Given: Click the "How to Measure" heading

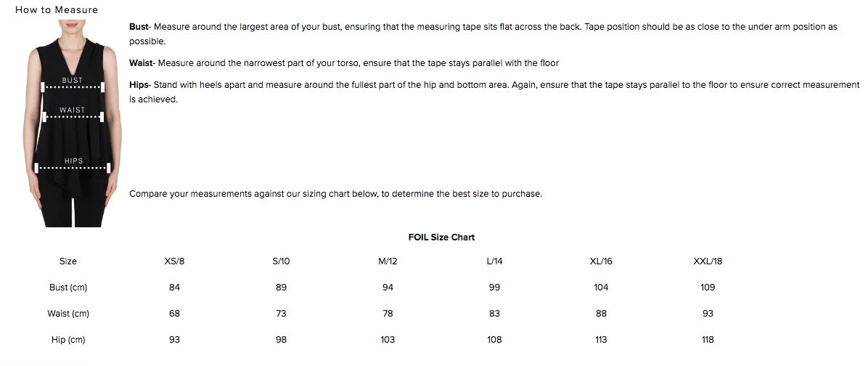Looking at the screenshot, I should tap(57, 10).
